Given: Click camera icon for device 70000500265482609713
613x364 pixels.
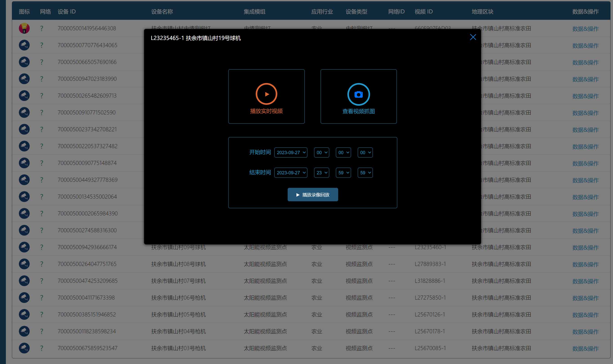Looking at the screenshot, I should tap(24, 96).
